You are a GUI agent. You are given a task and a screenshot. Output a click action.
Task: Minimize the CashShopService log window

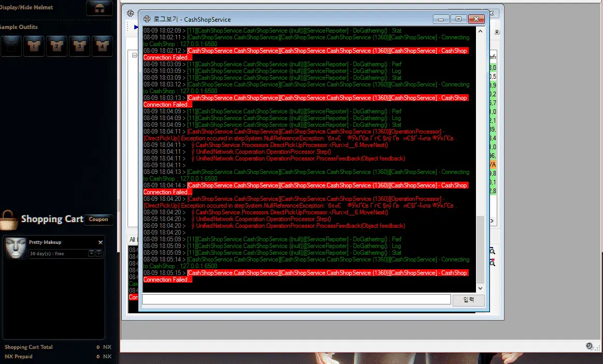click(x=441, y=19)
